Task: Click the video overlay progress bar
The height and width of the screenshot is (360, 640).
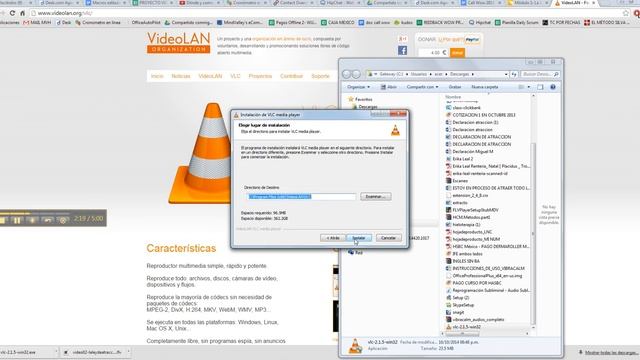Action: [36, 213]
